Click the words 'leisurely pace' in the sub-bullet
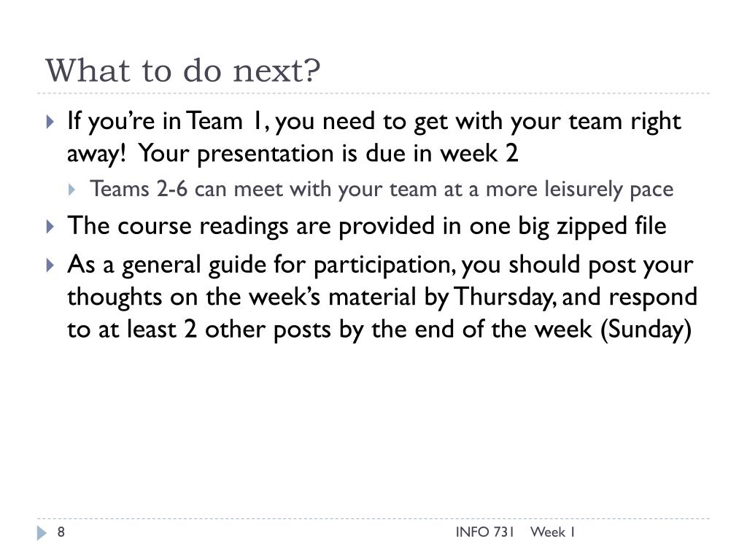Screen dimensions: 747x560 click(609, 190)
